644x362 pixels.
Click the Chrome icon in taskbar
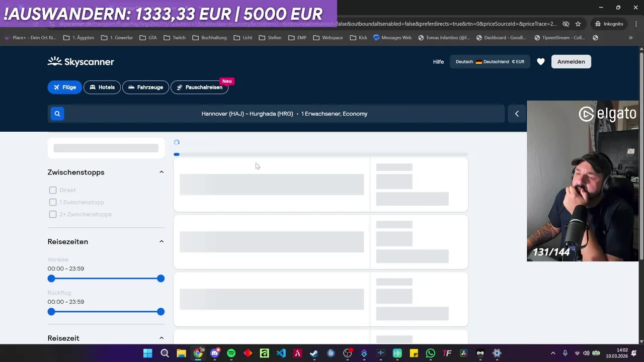click(198, 353)
